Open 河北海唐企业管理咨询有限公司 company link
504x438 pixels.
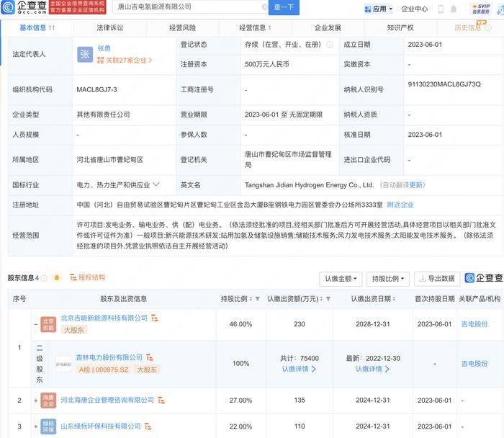pos(107,401)
